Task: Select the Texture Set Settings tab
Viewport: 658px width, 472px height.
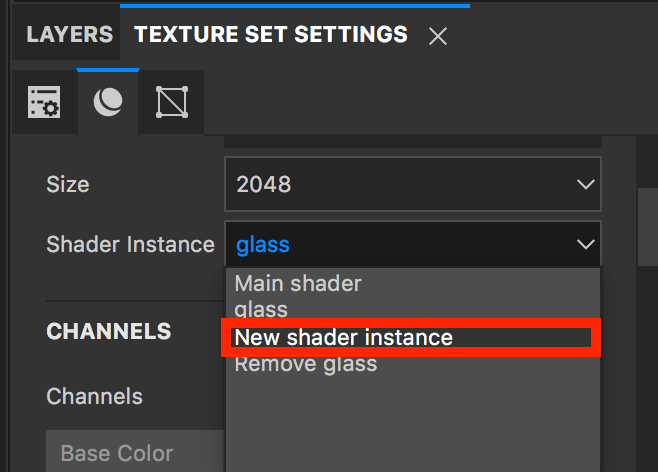Action: (271, 34)
